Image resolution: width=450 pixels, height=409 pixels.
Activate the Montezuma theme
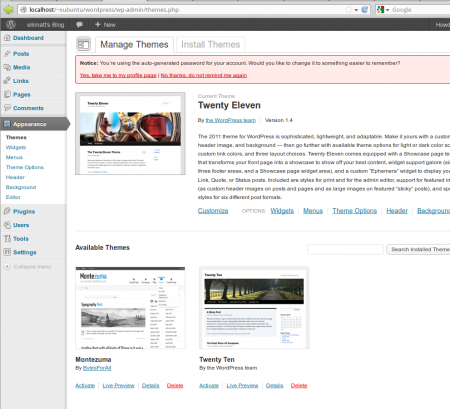point(85,386)
